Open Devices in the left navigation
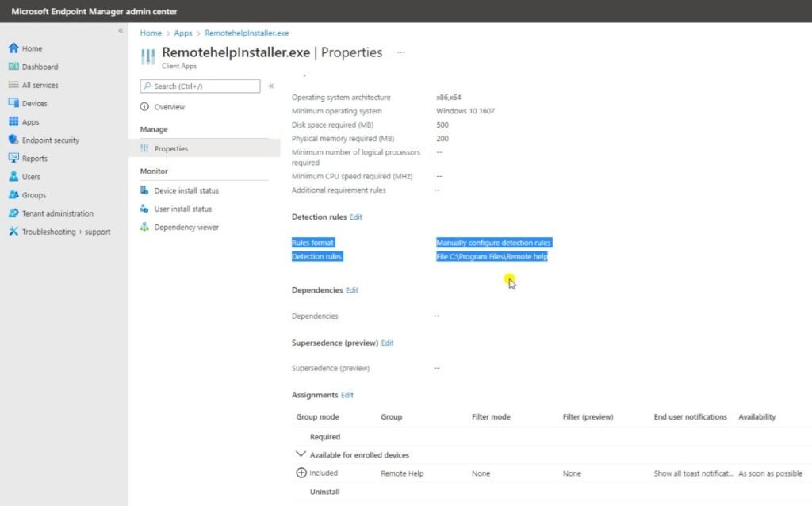This screenshot has width=812, height=506. click(34, 104)
